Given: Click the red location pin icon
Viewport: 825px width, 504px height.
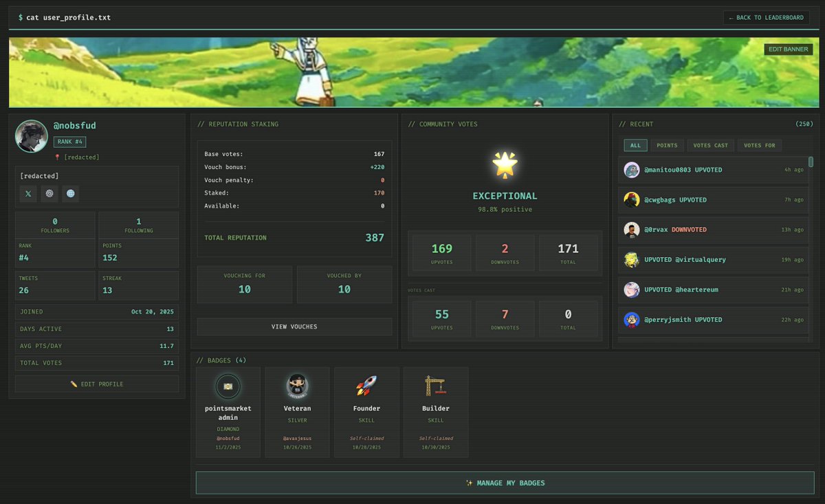Looking at the screenshot, I should click(57, 157).
